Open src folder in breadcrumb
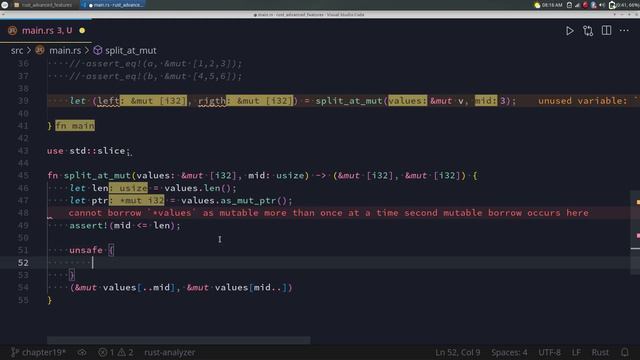This screenshot has height=360, width=640. pyautogui.click(x=17, y=51)
